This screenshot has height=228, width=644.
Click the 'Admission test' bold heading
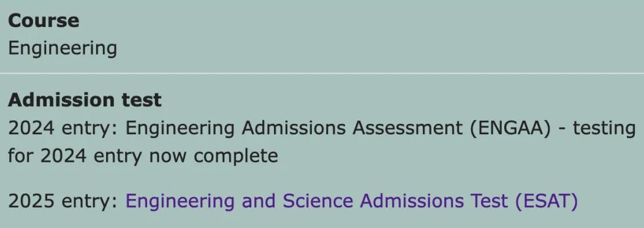[x=85, y=100]
